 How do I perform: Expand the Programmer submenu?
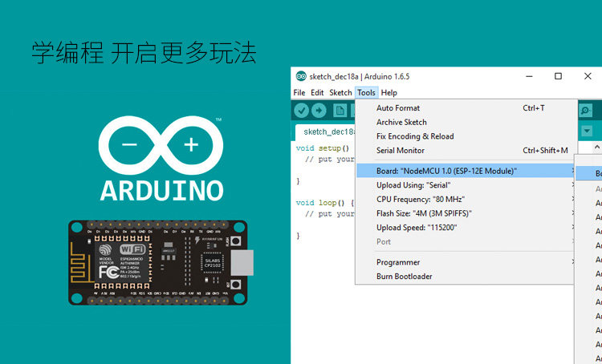tap(466, 262)
